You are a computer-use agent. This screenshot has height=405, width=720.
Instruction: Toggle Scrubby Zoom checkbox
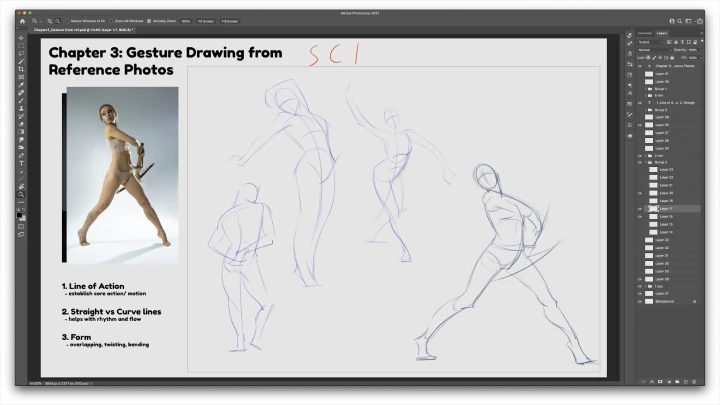(149, 21)
